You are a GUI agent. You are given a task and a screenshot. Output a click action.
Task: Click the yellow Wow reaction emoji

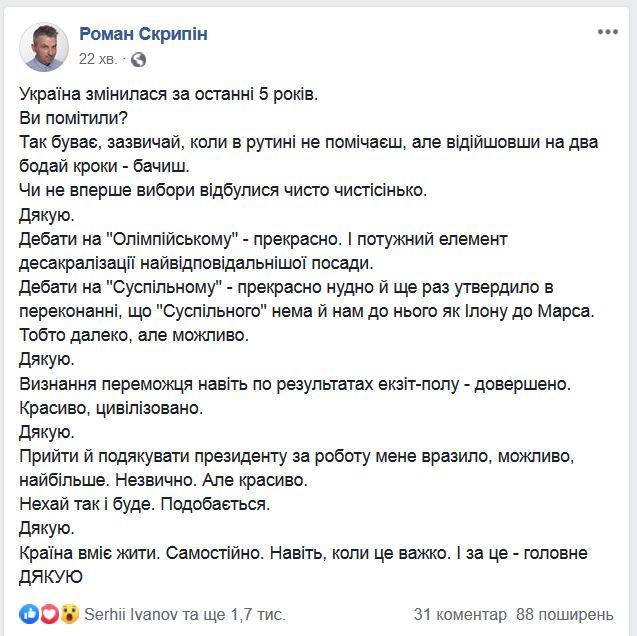coord(70,614)
